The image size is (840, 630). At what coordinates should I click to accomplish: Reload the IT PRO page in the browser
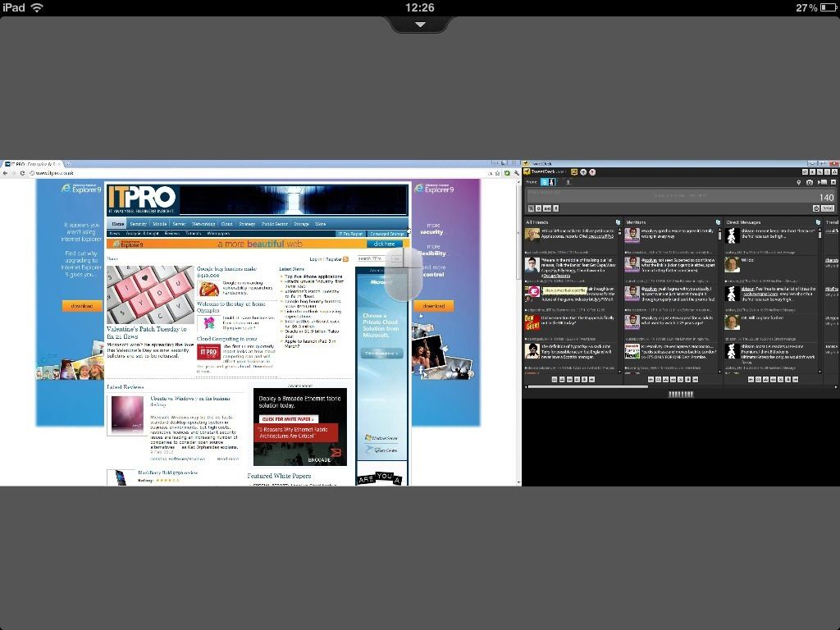(x=22, y=173)
